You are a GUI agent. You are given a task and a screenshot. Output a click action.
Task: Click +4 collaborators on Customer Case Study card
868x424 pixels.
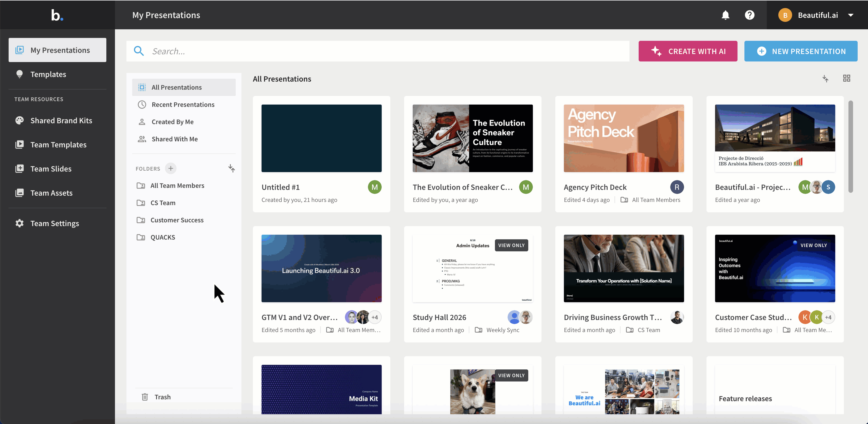(x=828, y=317)
